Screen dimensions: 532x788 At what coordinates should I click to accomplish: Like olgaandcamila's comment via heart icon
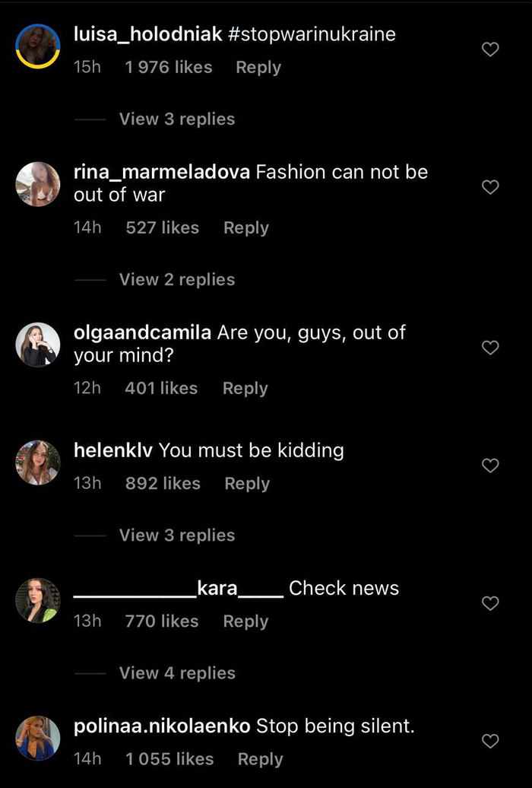click(491, 348)
